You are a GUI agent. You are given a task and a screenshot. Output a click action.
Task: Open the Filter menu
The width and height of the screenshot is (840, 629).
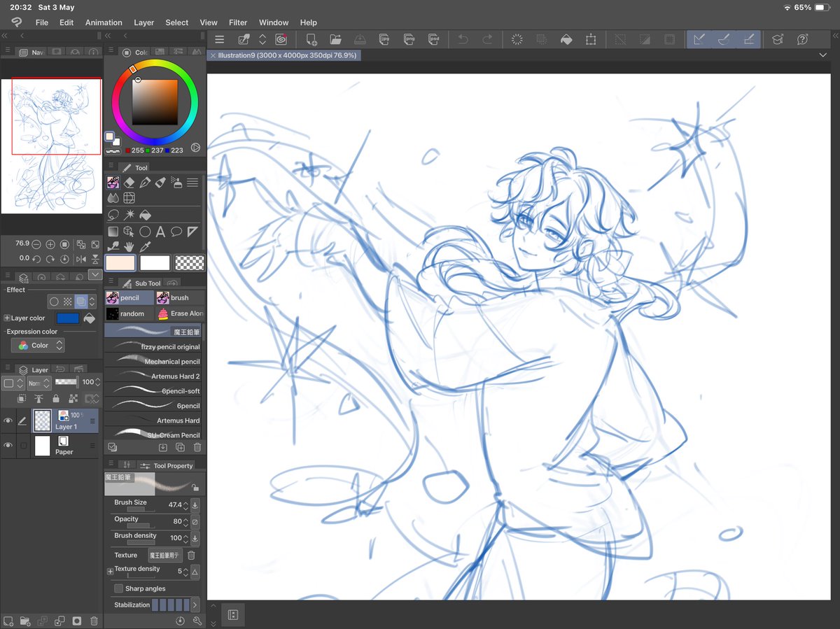(x=238, y=22)
